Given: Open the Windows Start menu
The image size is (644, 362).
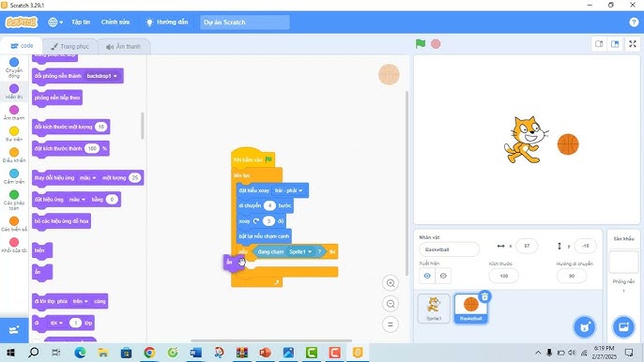Looking at the screenshot, I should coord(10,353).
